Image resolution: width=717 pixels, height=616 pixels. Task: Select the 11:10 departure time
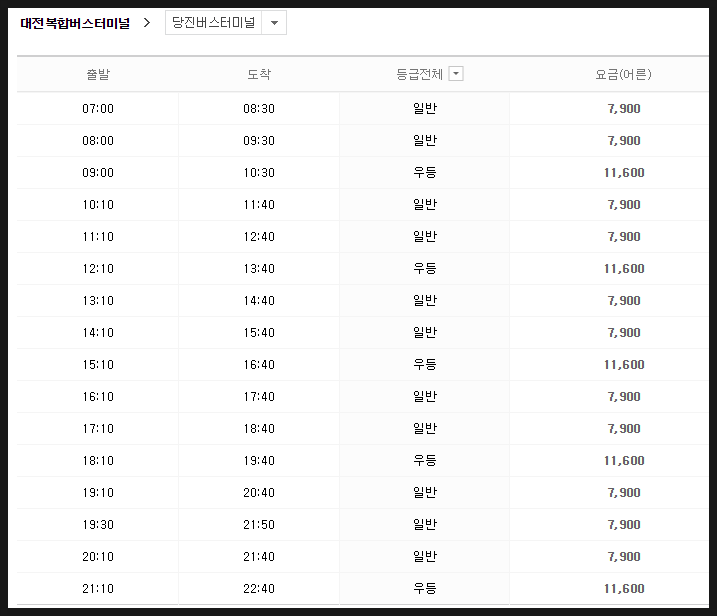[98, 236]
